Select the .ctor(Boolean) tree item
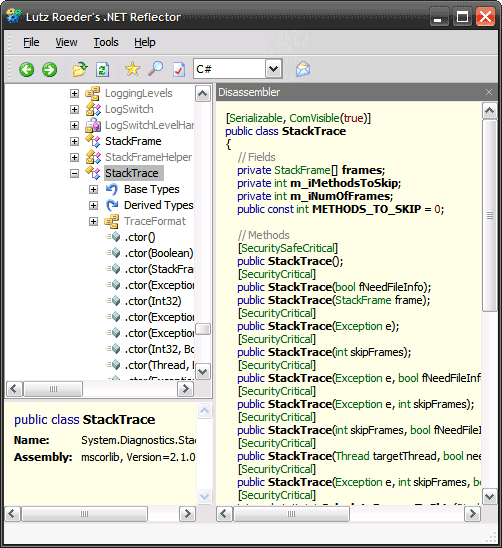 159,253
